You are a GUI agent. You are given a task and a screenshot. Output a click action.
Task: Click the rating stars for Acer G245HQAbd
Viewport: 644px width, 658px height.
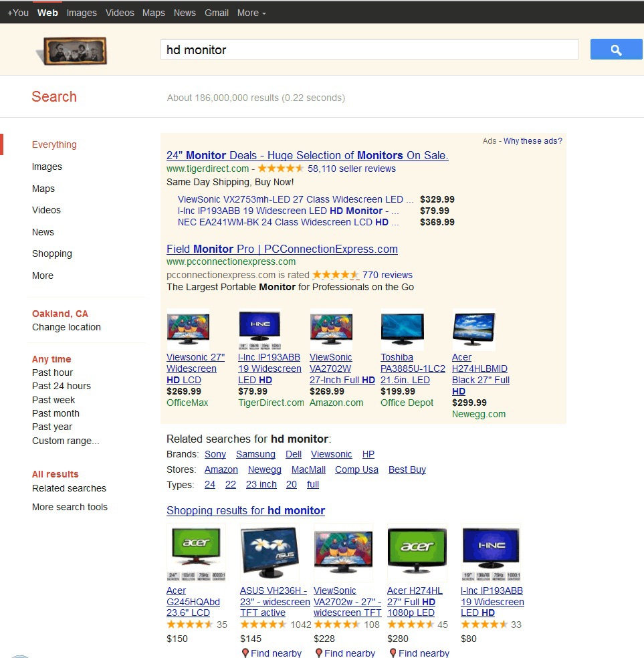pyautogui.click(x=190, y=625)
